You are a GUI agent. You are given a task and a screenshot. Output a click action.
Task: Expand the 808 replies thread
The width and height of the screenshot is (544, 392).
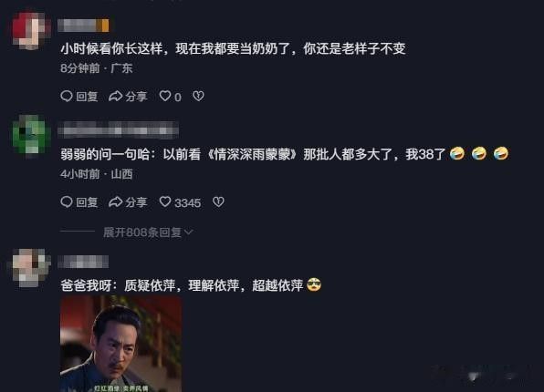pyautogui.click(x=148, y=232)
